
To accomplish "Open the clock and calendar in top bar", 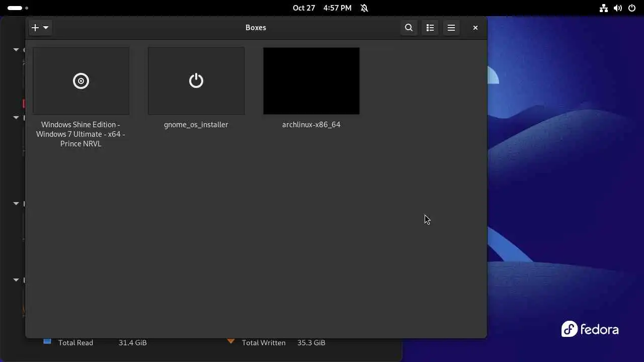I will point(322,8).
